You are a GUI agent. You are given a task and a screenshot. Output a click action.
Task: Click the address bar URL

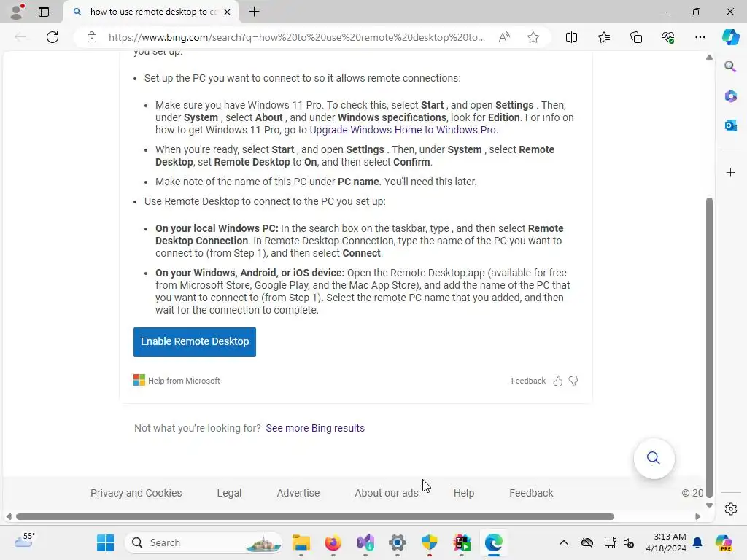tap(296, 37)
